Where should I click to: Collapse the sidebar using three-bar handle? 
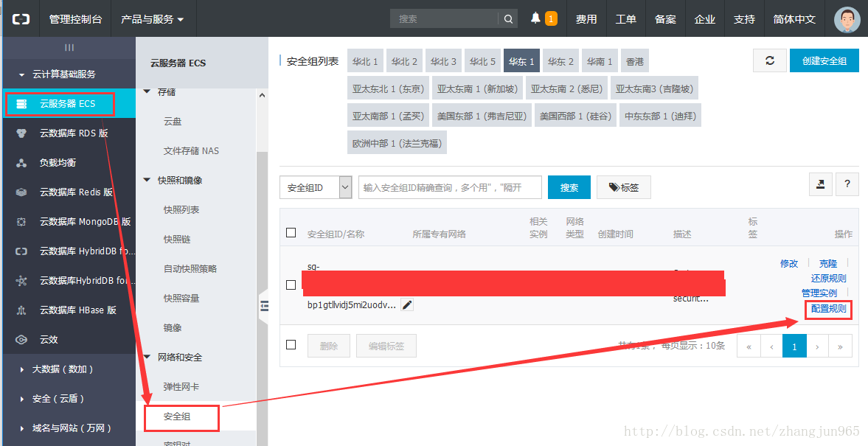pos(69,48)
